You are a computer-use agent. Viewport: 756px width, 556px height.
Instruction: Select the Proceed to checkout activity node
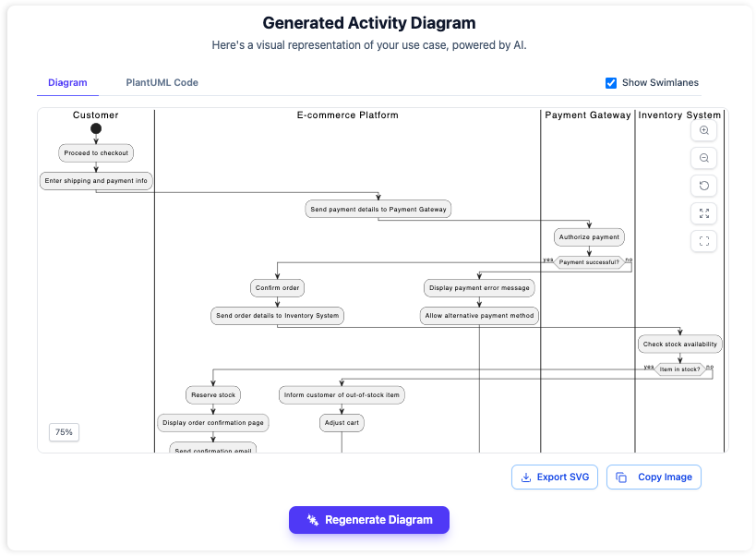coord(96,152)
